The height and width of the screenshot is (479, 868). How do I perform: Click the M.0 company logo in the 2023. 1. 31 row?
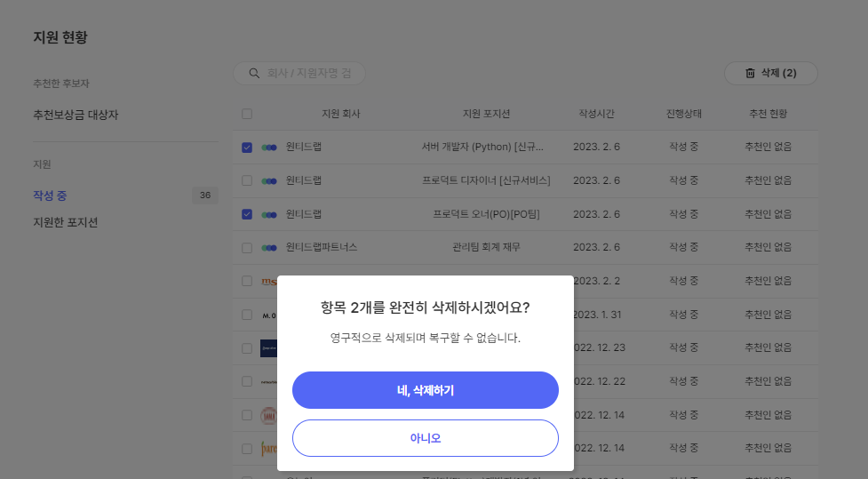pyautogui.click(x=268, y=315)
